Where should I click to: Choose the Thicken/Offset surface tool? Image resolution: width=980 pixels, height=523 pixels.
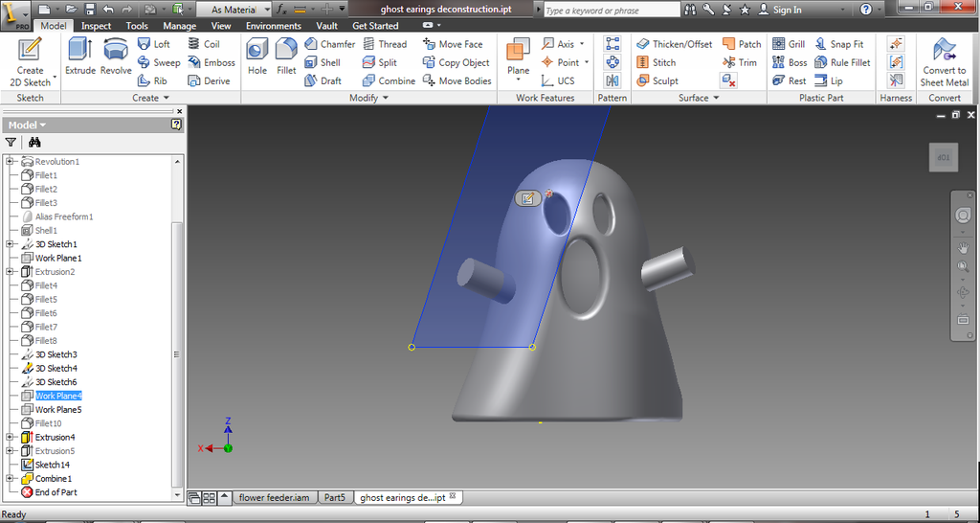tap(674, 44)
